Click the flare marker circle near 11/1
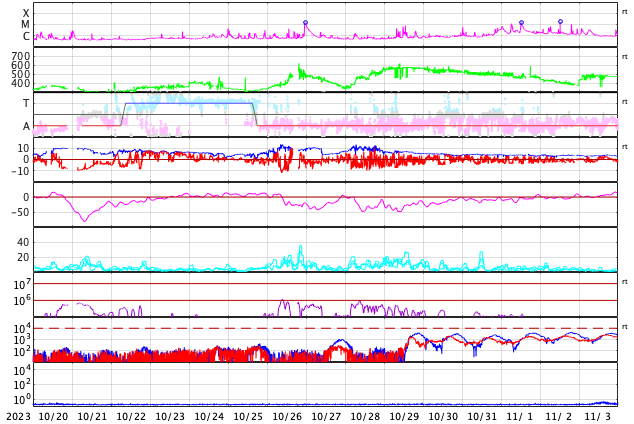The width and height of the screenshot is (634, 424). 521,23
